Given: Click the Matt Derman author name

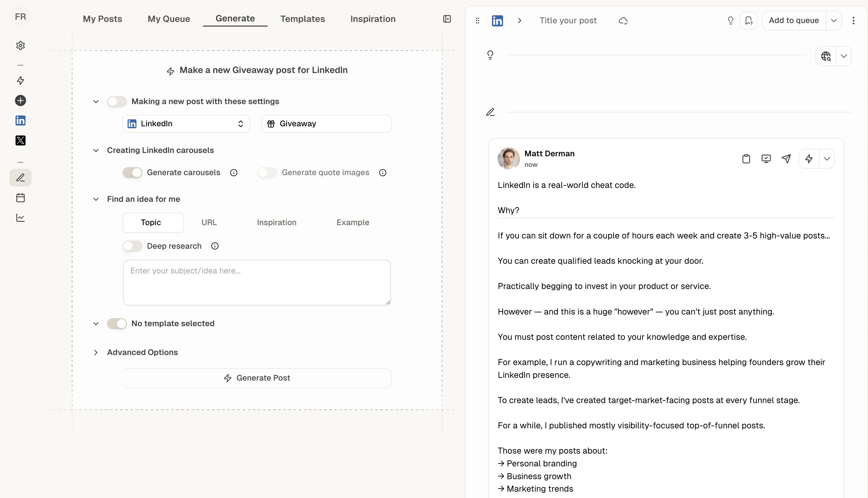Looking at the screenshot, I should coord(549,154).
